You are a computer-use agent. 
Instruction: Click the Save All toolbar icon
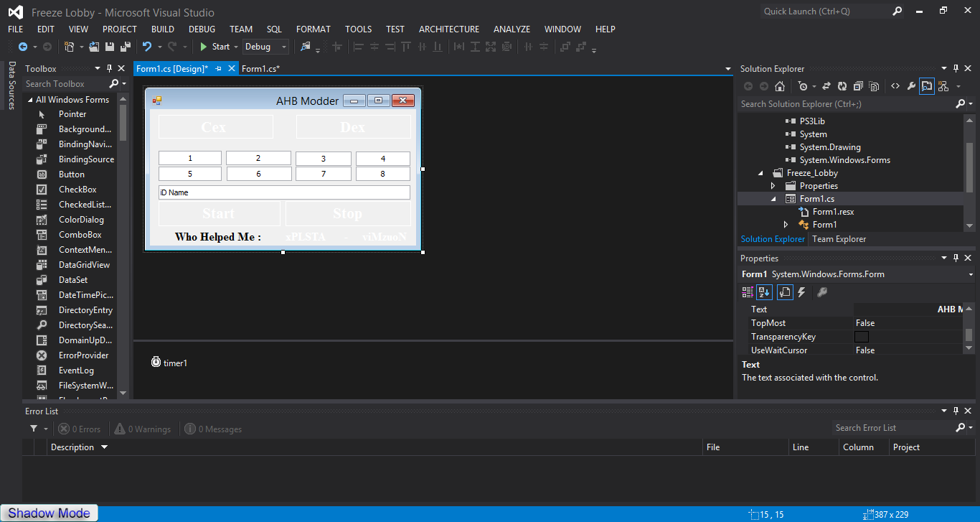(x=126, y=47)
